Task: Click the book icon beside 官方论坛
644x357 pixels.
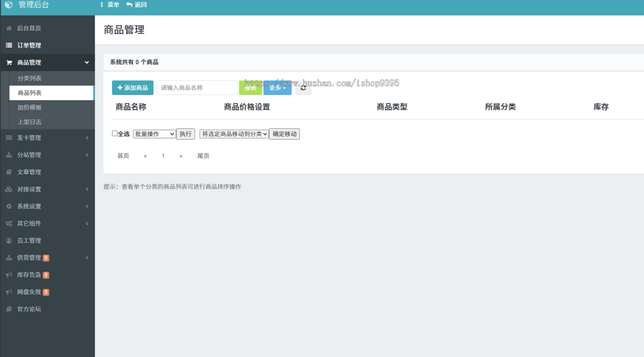Action: (9, 309)
